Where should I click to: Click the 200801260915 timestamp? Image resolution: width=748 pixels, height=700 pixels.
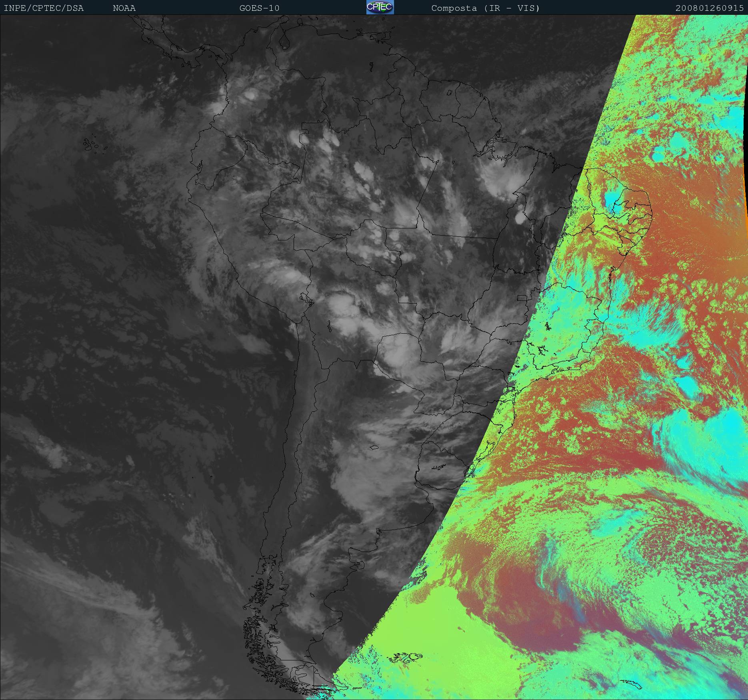tap(709, 8)
